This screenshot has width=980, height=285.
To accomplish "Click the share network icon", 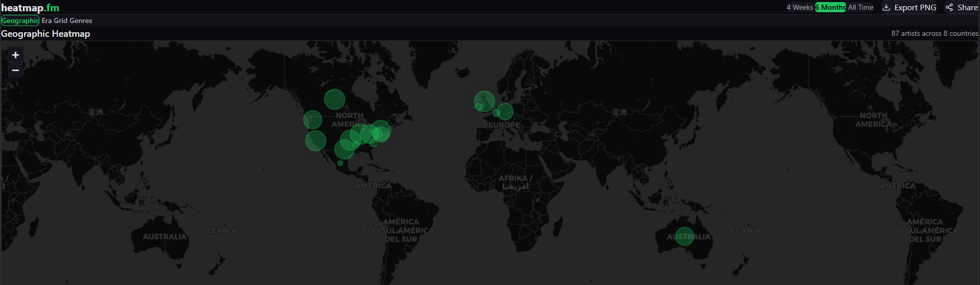I will coord(949,7).
